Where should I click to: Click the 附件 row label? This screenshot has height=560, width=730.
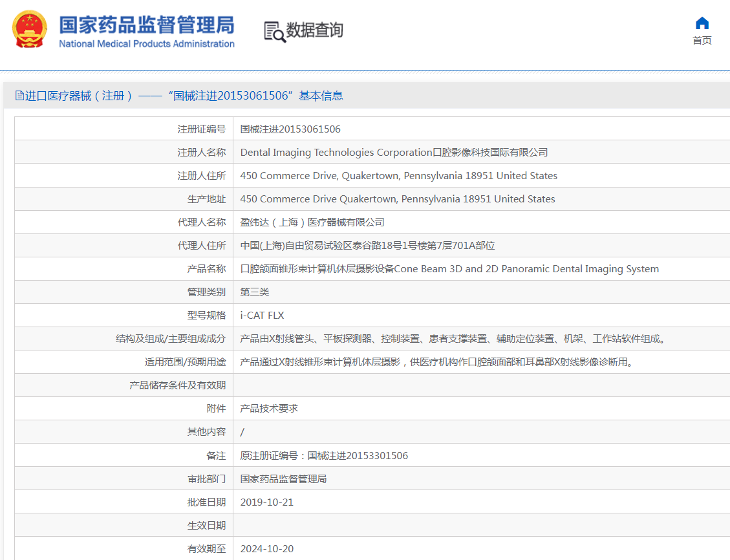pyautogui.click(x=216, y=409)
